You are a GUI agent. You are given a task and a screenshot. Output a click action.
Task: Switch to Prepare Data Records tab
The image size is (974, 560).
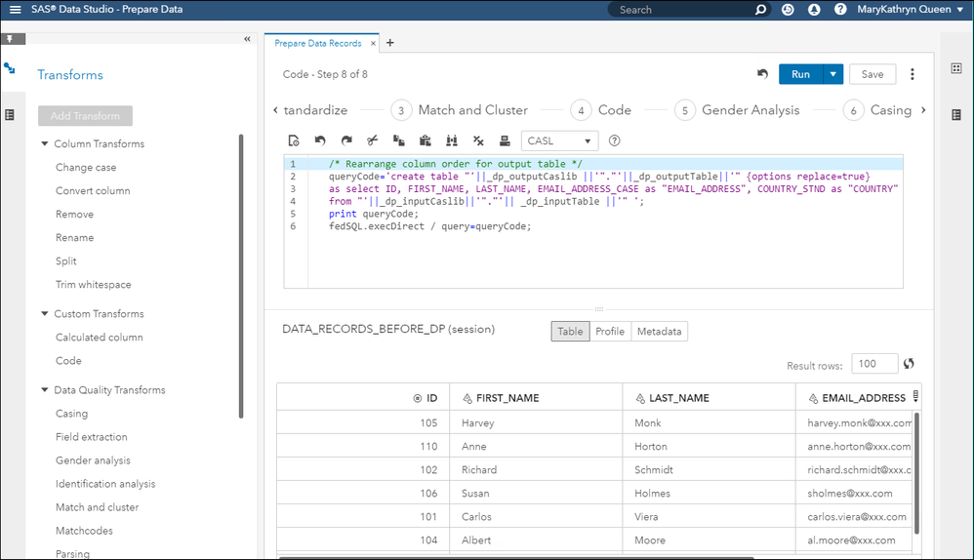[317, 44]
